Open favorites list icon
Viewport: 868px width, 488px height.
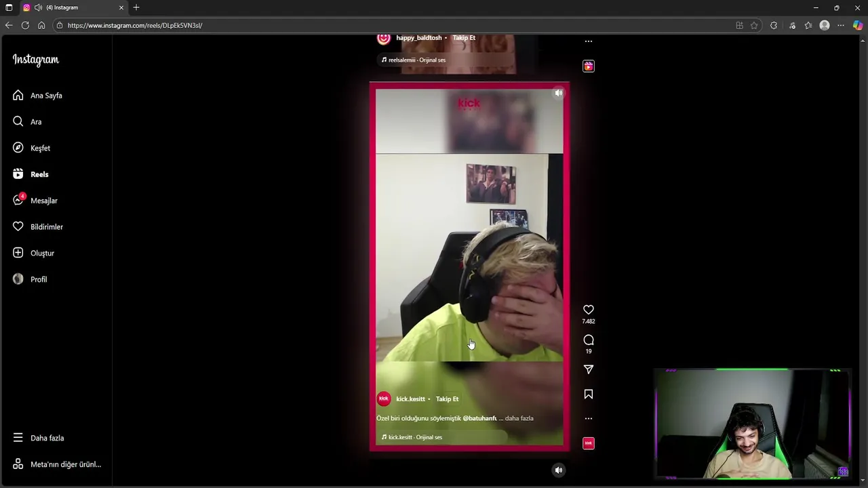(x=808, y=25)
